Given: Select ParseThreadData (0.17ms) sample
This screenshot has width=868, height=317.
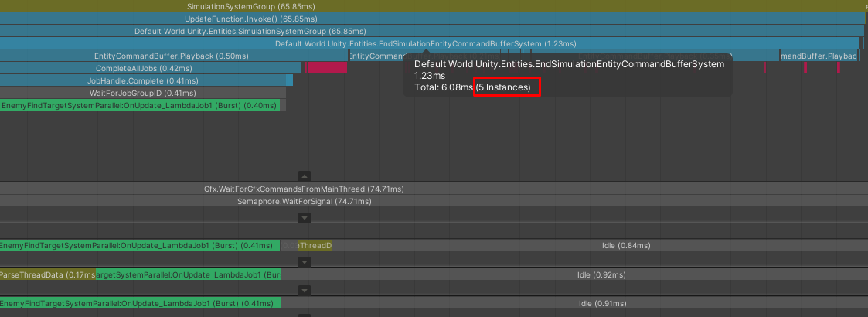Looking at the screenshot, I should (48, 274).
